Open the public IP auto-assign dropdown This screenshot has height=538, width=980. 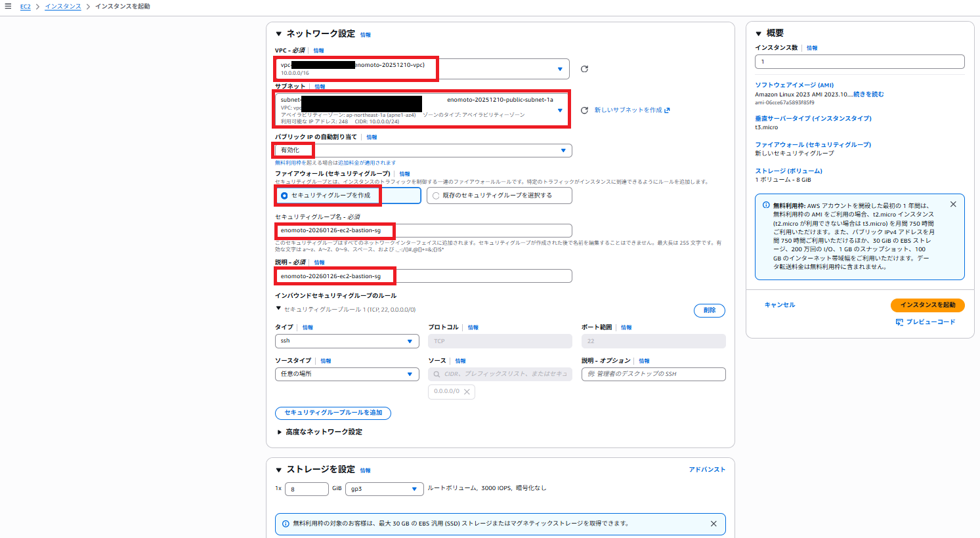tap(563, 151)
